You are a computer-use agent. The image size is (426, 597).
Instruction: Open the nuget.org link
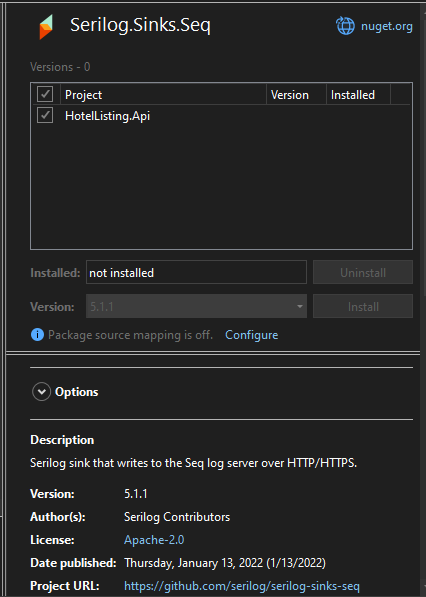(x=386, y=26)
